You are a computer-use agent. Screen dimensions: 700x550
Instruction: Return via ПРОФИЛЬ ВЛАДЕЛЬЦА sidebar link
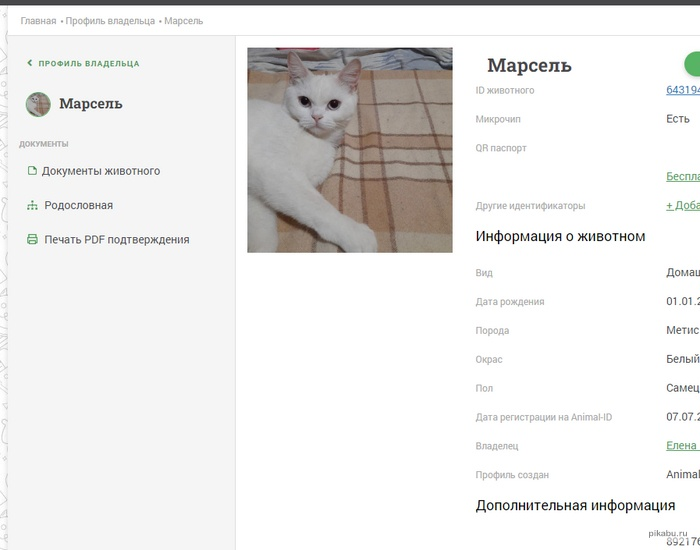[x=89, y=63]
